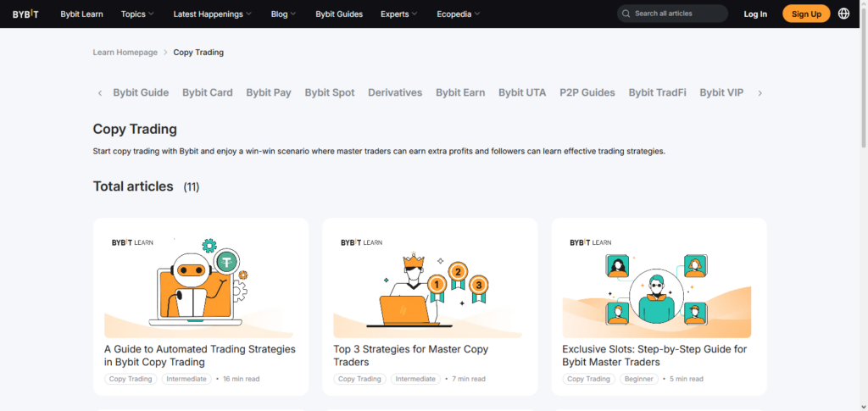Click Intermediate tag on Top 3 Strategies card
Viewport: 868px width, 411px height.
[415, 379]
